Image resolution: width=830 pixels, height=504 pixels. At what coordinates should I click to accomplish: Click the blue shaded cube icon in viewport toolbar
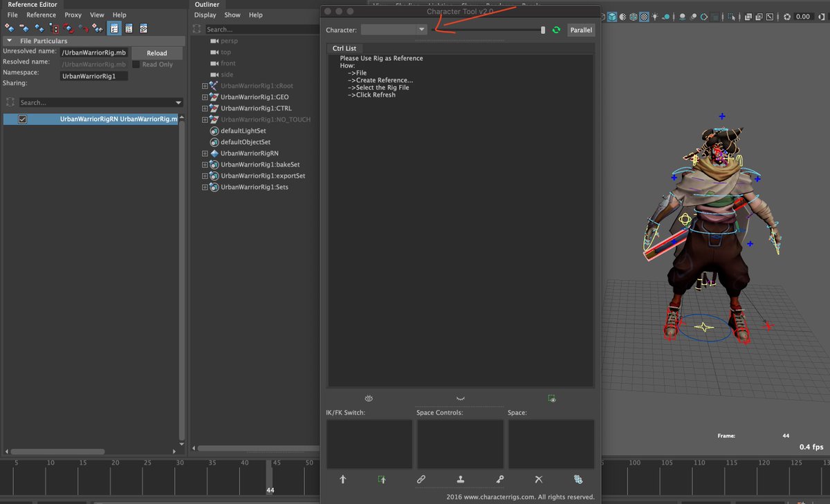(612, 17)
